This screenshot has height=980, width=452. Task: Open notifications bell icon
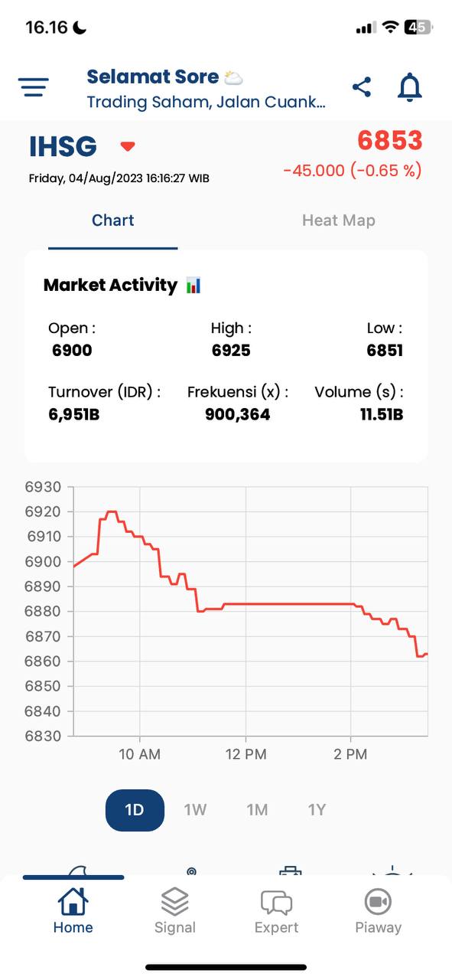pyautogui.click(x=410, y=87)
